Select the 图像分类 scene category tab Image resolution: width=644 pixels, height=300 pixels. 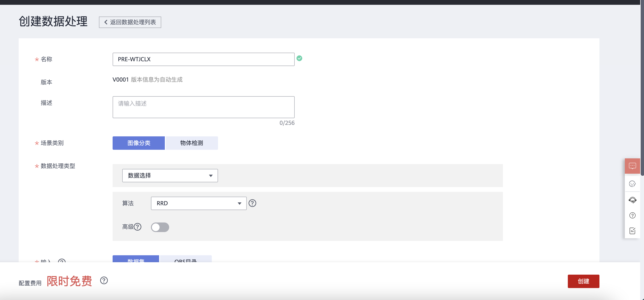pos(139,143)
